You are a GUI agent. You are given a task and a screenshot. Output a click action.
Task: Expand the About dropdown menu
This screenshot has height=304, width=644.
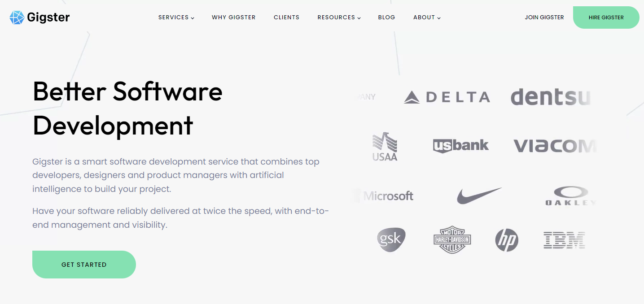tap(427, 17)
